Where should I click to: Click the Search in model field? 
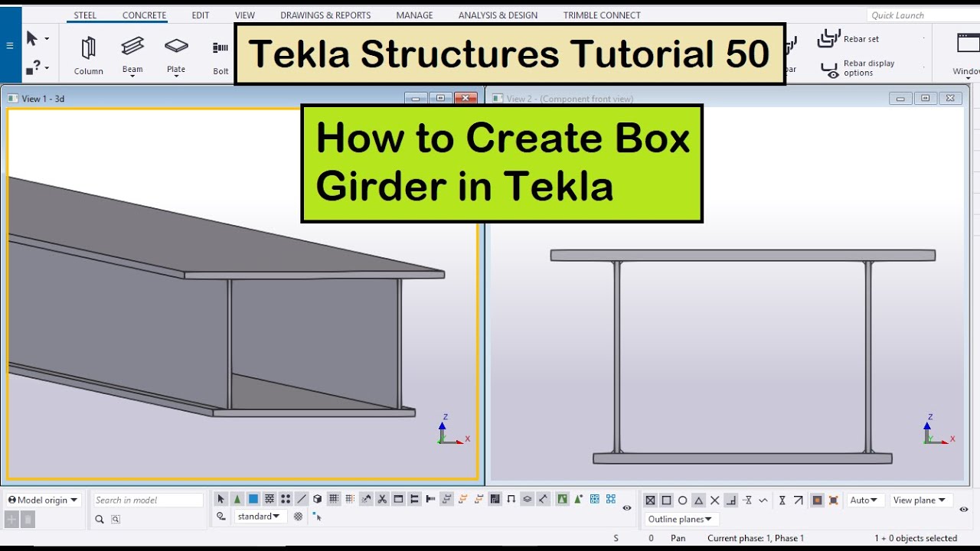click(148, 500)
